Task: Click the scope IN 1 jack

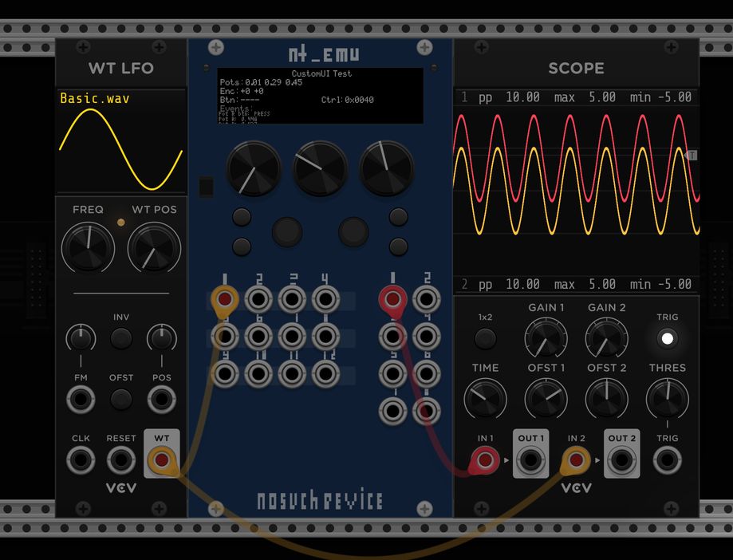Action: click(x=486, y=460)
